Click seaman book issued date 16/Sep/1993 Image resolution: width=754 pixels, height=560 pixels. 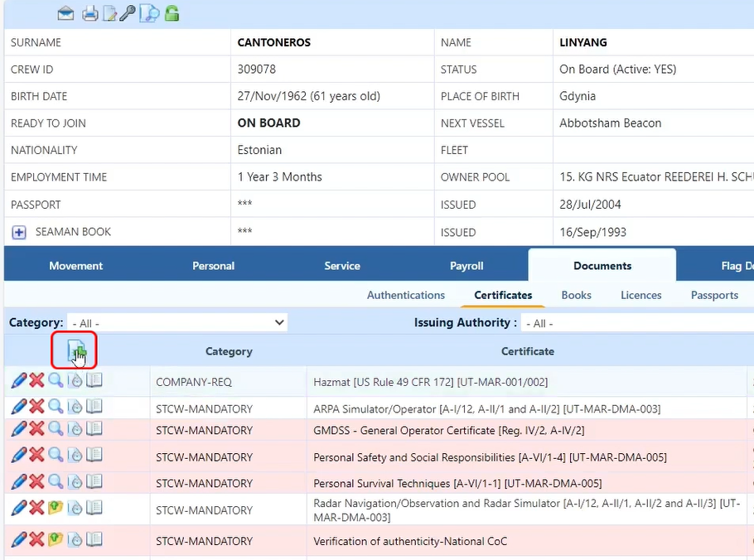tap(593, 233)
